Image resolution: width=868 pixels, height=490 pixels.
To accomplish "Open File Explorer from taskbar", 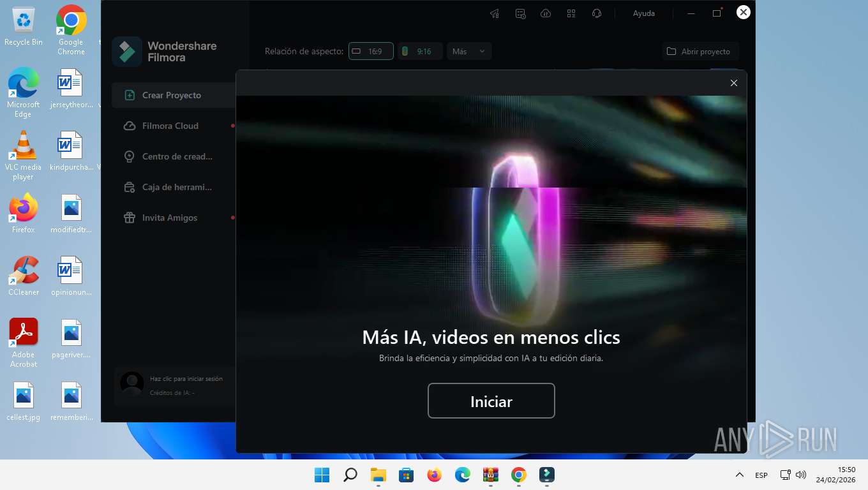I will 378,475.
